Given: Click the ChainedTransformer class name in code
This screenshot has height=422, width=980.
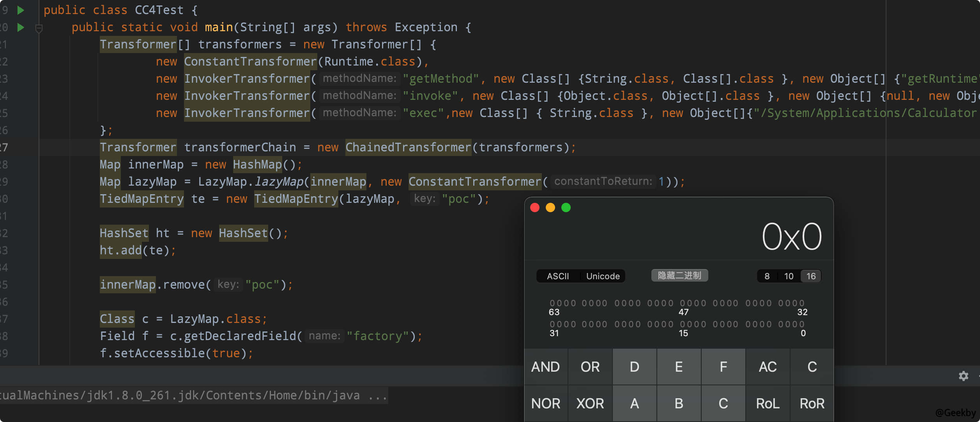Looking at the screenshot, I should (408, 147).
